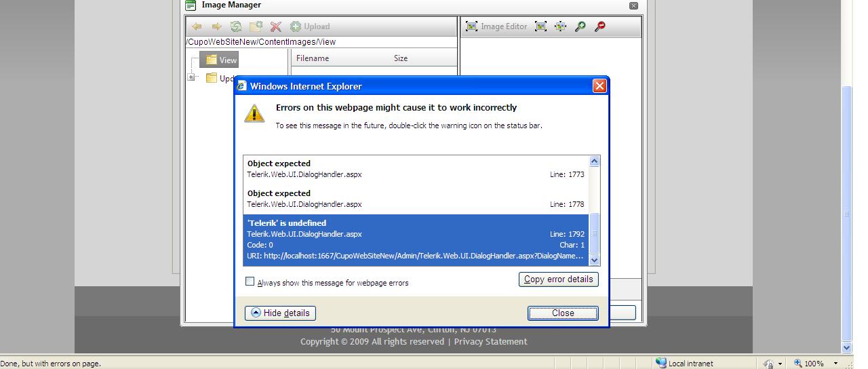Sort the file list by Size column
This screenshot has height=369, width=868.
point(401,58)
